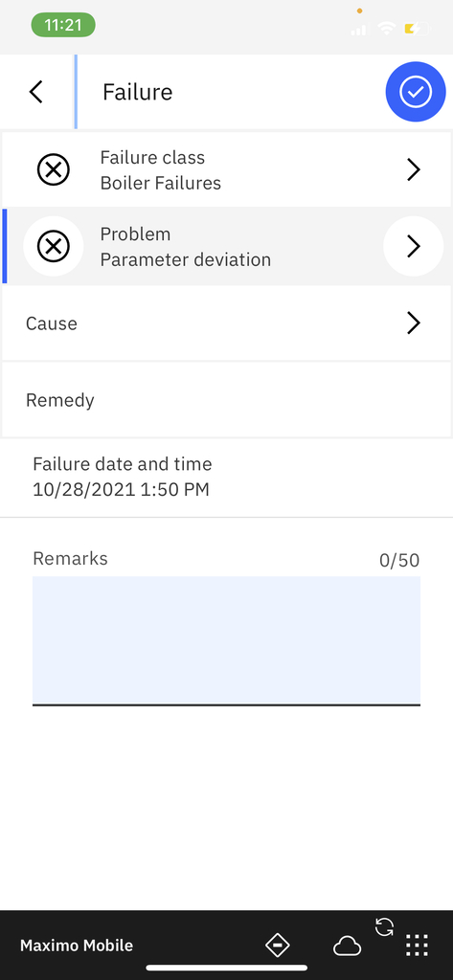This screenshot has width=453, height=980.
Task: Expand Cause selection chevron
Action: (414, 323)
